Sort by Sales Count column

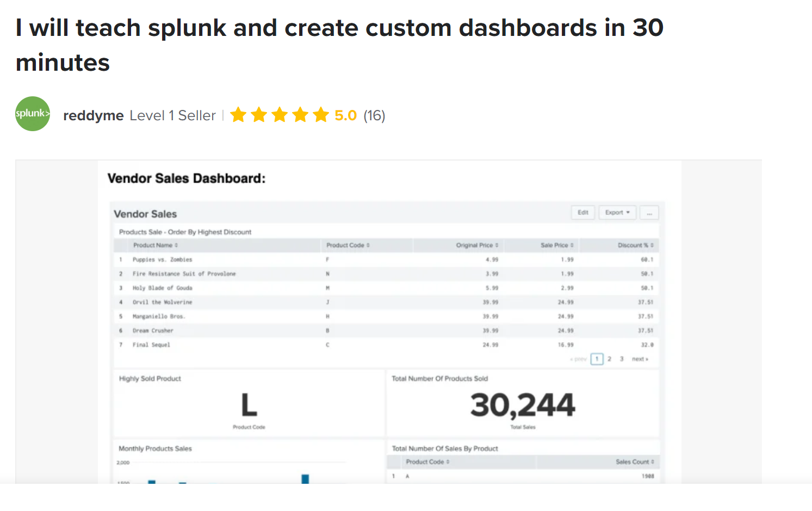(x=635, y=462)
